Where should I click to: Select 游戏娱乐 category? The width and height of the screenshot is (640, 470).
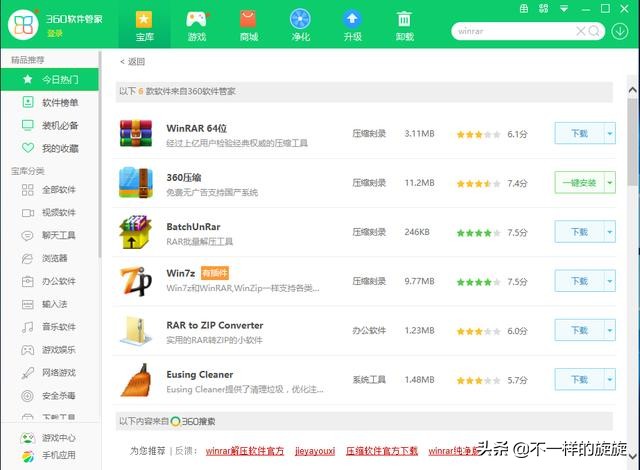49,350
